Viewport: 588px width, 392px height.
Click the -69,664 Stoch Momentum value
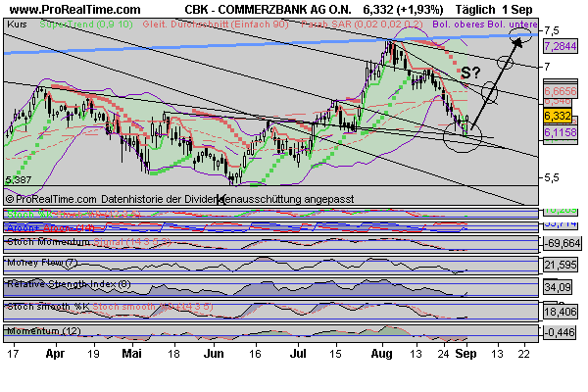(563, 243)
